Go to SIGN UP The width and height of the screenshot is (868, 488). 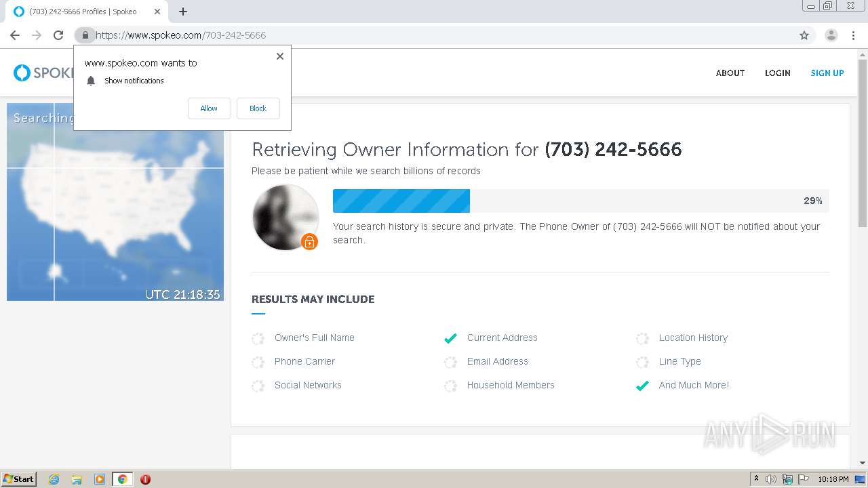(x=827, y=73)
